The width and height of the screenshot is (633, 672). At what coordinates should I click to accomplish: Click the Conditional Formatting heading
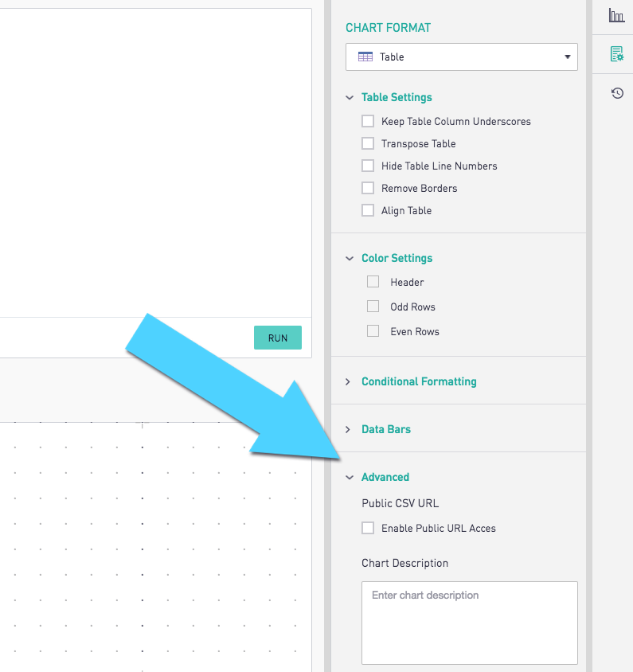coord(419,382)
